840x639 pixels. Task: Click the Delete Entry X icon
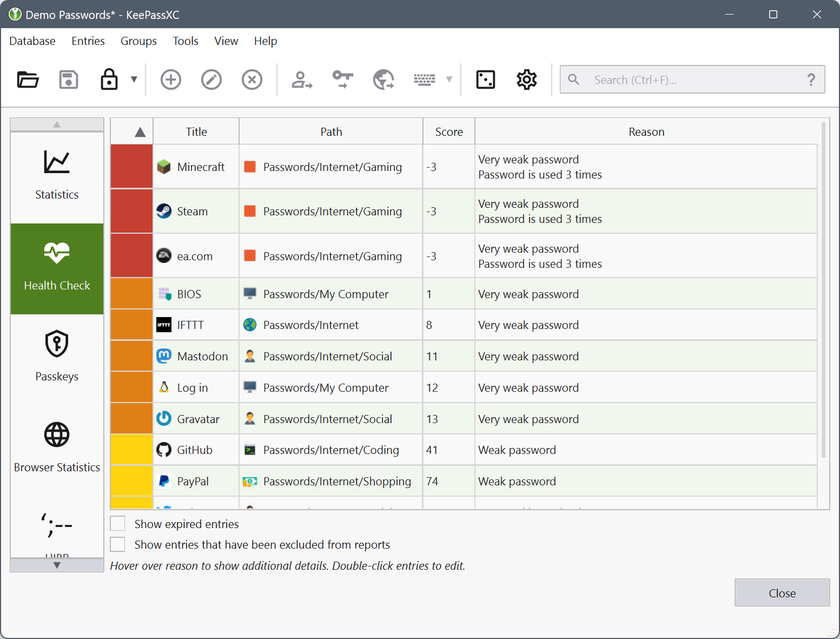click(252, 80)
